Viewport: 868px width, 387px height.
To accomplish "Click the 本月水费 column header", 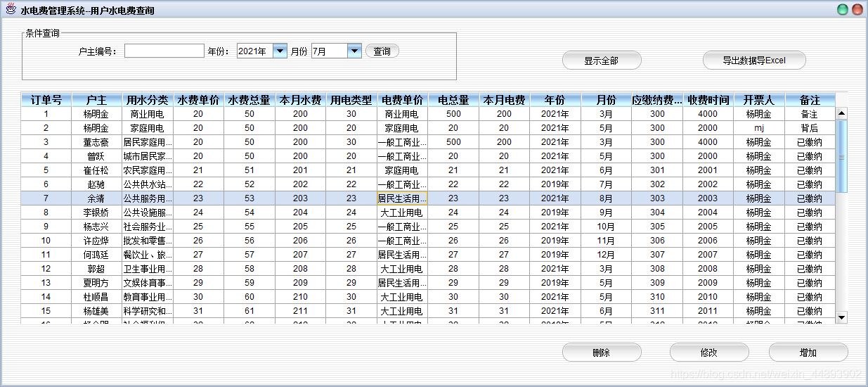I will pyautogui.click(x=301, y=100).
